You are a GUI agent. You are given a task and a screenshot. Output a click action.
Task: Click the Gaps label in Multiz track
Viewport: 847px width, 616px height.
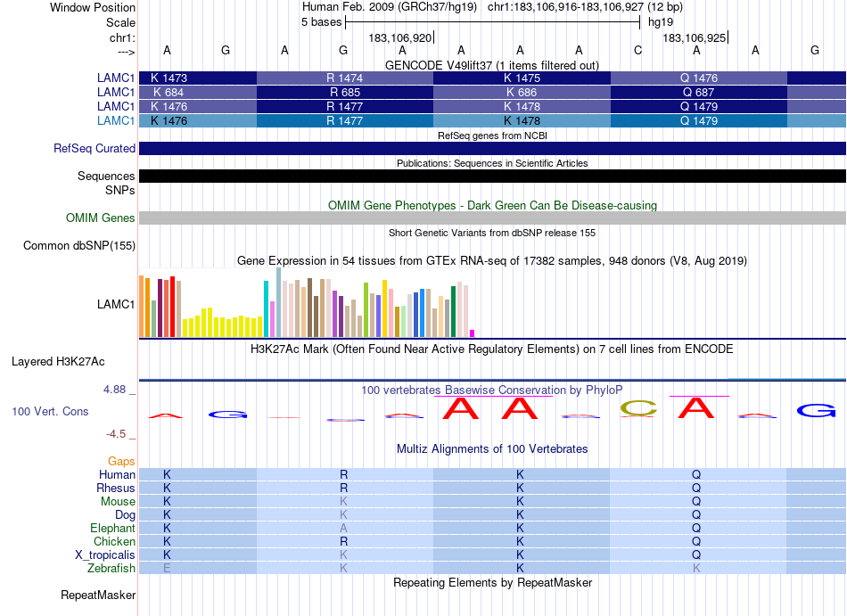click(121, 461)
